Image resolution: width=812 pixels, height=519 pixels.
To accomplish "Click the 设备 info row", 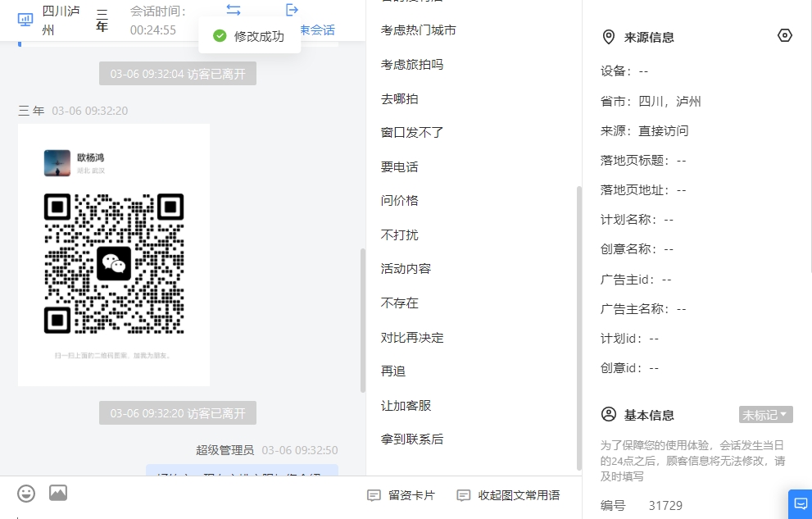I will click(624, 71).
